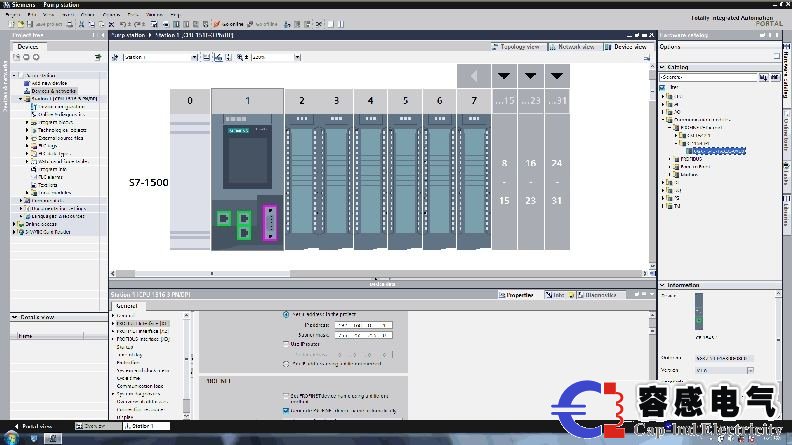792x445 pixels.
Task: Toggle the Filter checkbox in hardware catalog
Action: point(662,87)
